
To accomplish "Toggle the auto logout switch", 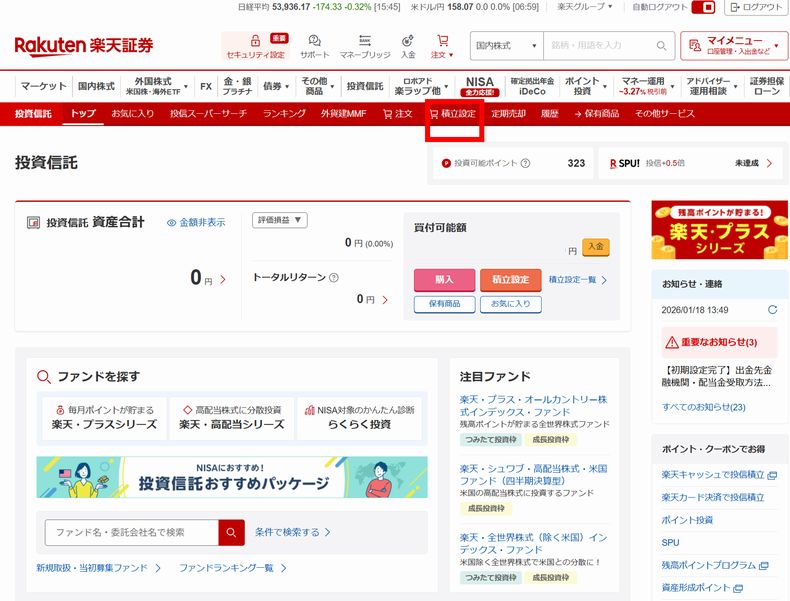I will pos(703,7).
